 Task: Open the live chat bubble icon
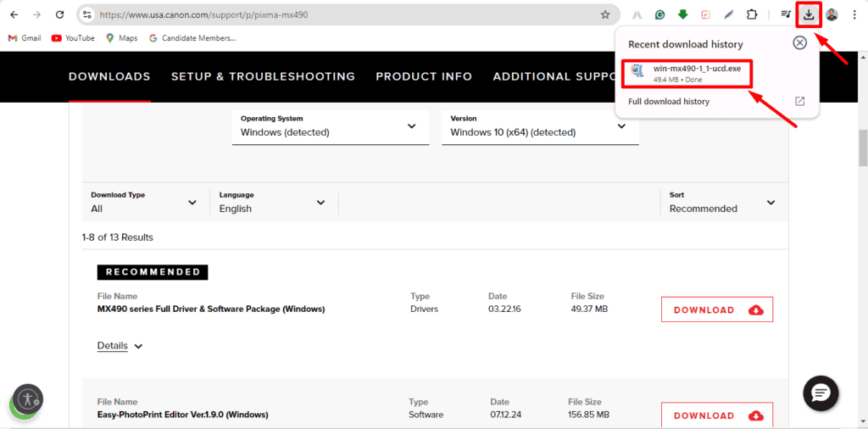(821, 393)
